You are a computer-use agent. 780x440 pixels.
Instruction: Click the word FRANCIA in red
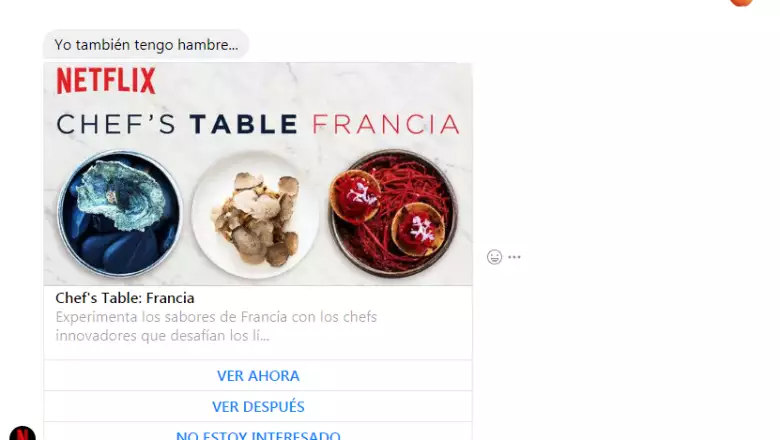coord(386,124)
